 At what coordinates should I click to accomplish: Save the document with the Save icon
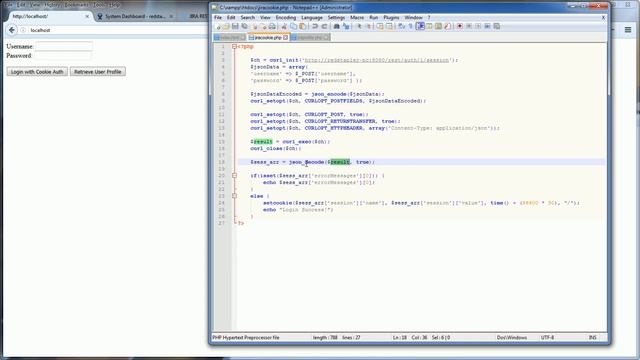click(235, 27)
